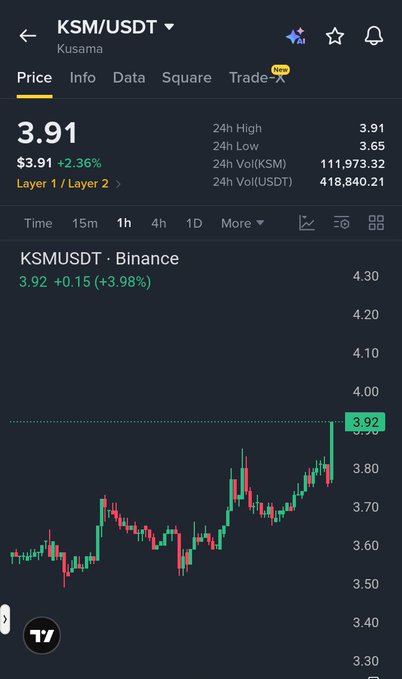Add KSM/USDT to favorites with the star
Viewport: 402px width, 679px height.
coord(335,36)
